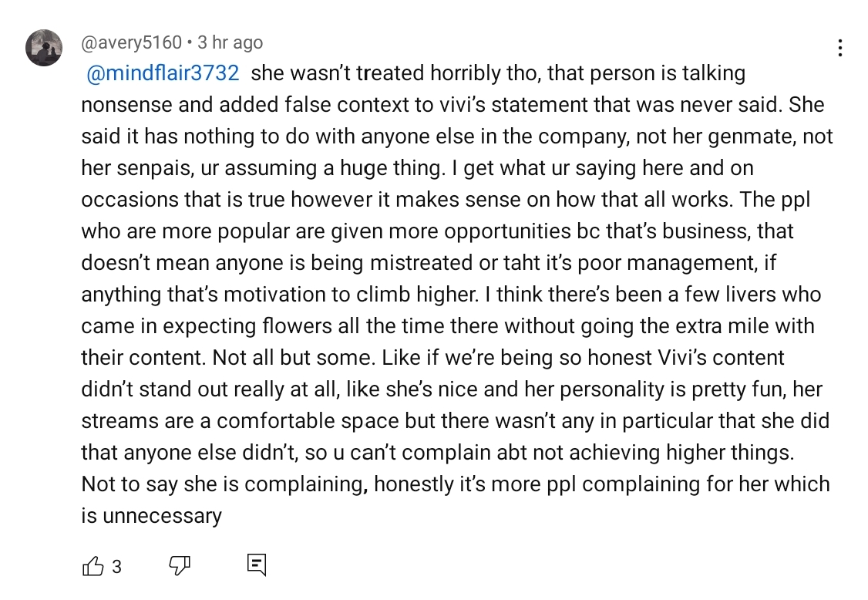Open the reply icon under the comment

click(256, 565)
